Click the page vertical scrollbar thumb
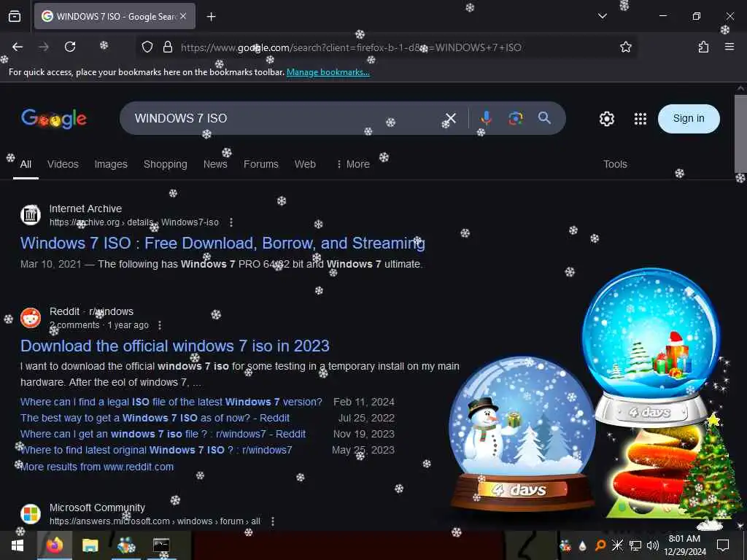Image resolution: width=747 pixels, height=560 pixels. click(740, 134)
